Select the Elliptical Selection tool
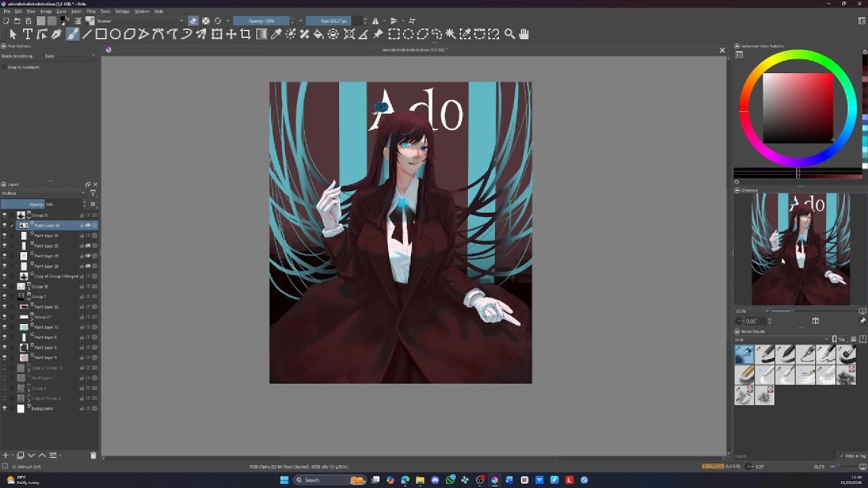 pyautogui.click(x=408, y=34)
